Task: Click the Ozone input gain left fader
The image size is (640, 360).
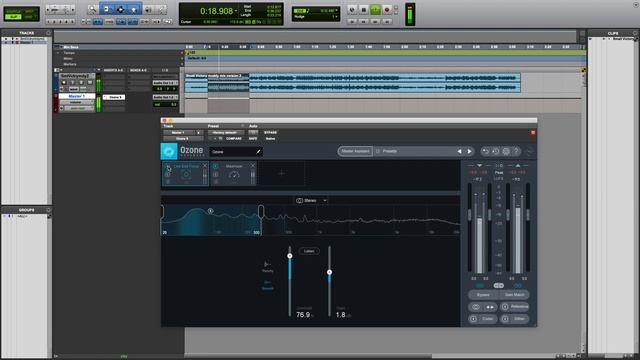Action: pyautogui.click(x=469, y=214)
